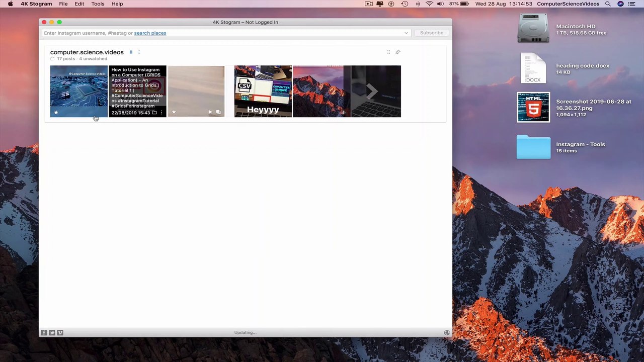
Task: Click the Subscribe button
Action: (x=432, y=33)
